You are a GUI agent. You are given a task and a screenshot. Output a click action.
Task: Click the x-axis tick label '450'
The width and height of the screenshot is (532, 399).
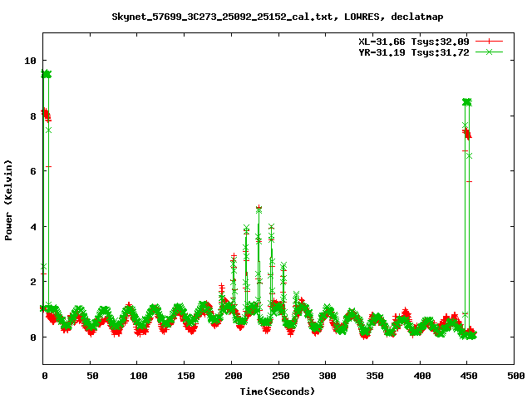[469, 376]
